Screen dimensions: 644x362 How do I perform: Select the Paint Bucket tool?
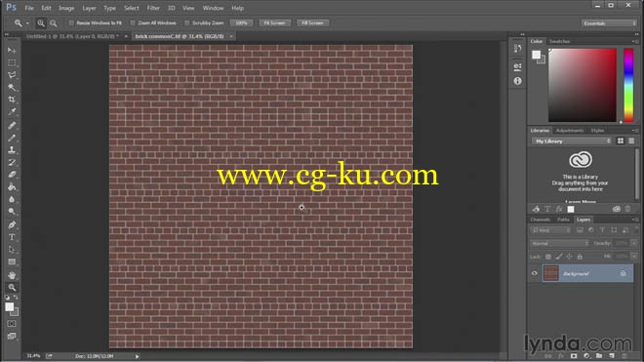[12, 187]
